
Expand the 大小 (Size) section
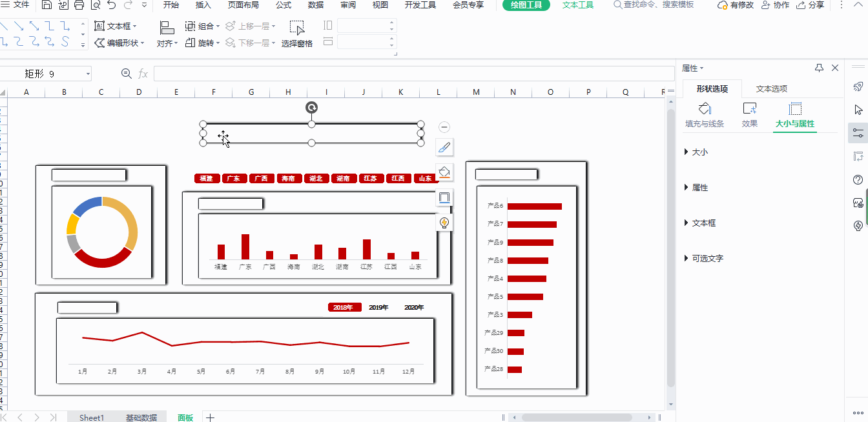(x=696, y=152)
